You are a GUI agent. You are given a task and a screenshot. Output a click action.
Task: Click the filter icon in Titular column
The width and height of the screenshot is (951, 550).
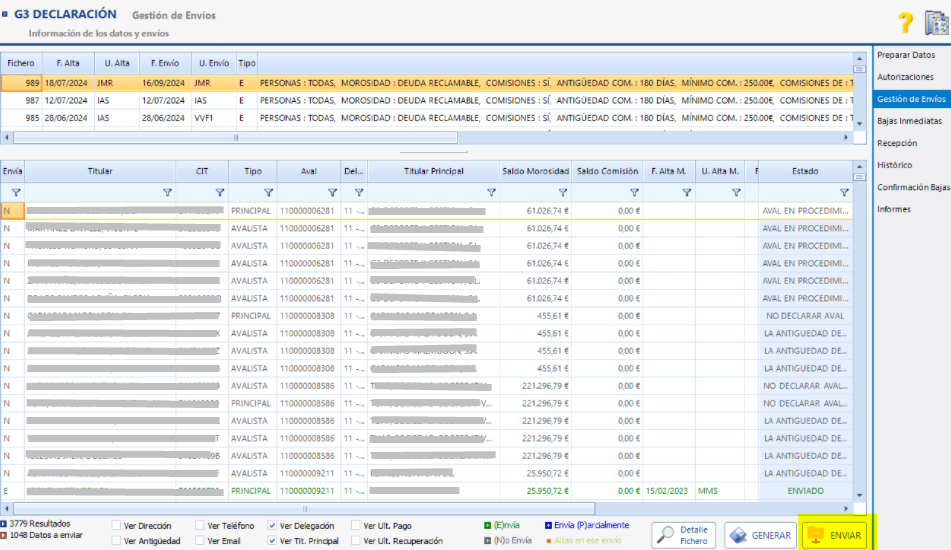coord(167,192)
